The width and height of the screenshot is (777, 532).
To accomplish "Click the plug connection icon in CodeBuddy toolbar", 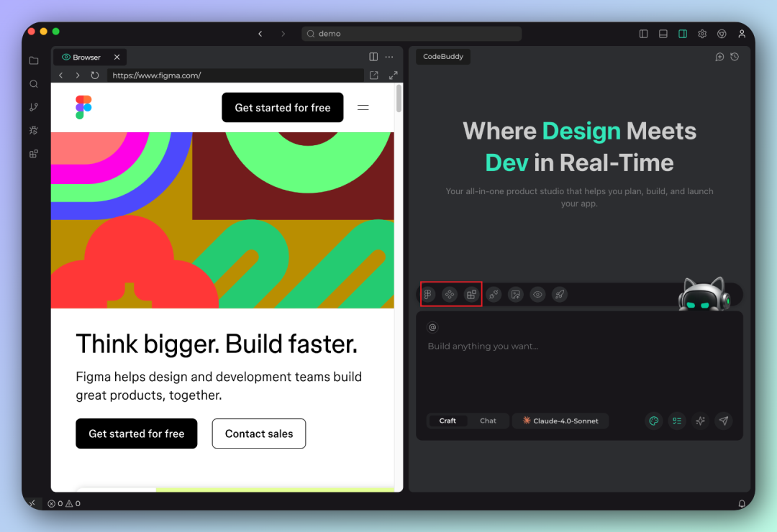I will [494, 295].
